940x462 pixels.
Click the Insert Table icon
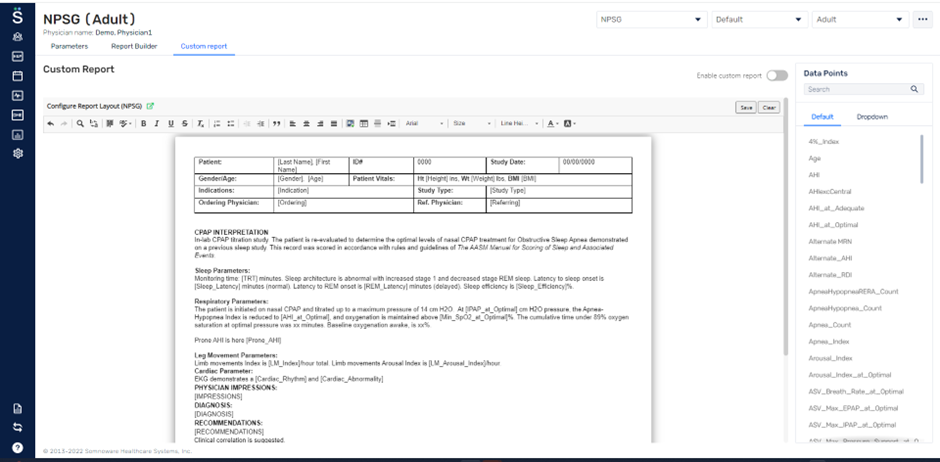(x=364, y=123)
